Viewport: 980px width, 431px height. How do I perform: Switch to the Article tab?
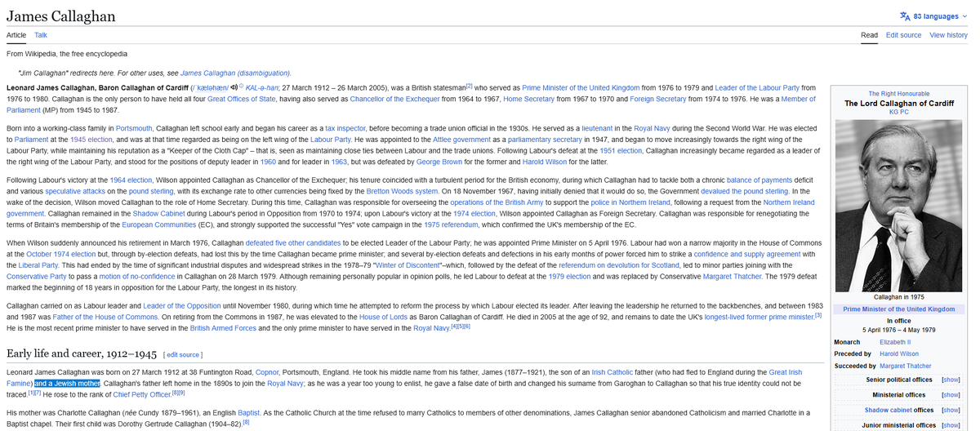16,35
